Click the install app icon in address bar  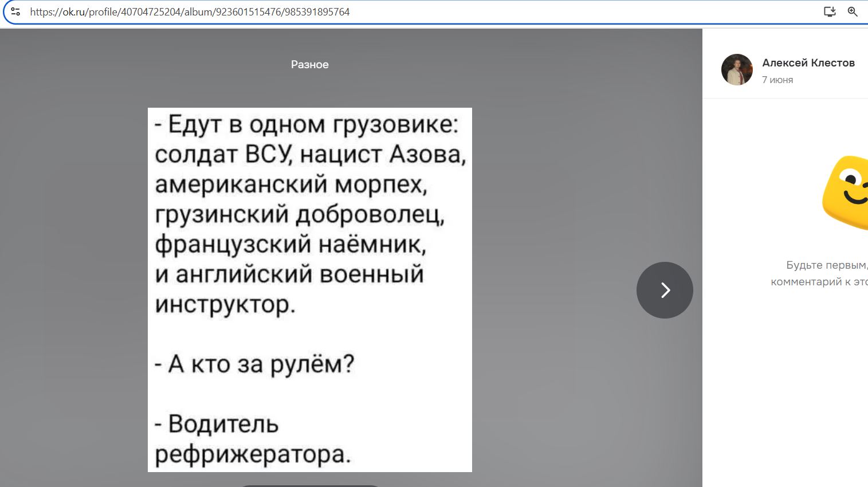(x=829, y=11)
